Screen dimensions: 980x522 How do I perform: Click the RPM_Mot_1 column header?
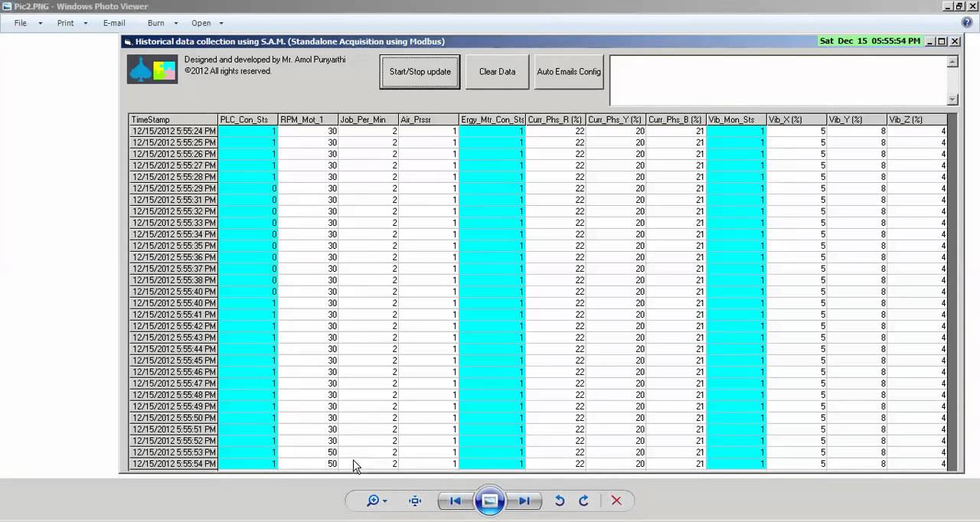308,119
